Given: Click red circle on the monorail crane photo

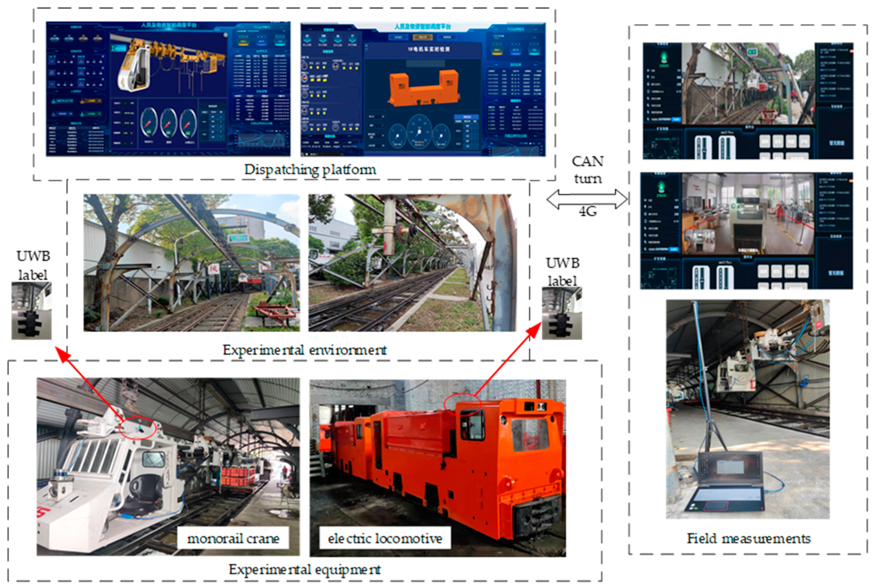Looking at the screenshot, I should click(137, 428).
